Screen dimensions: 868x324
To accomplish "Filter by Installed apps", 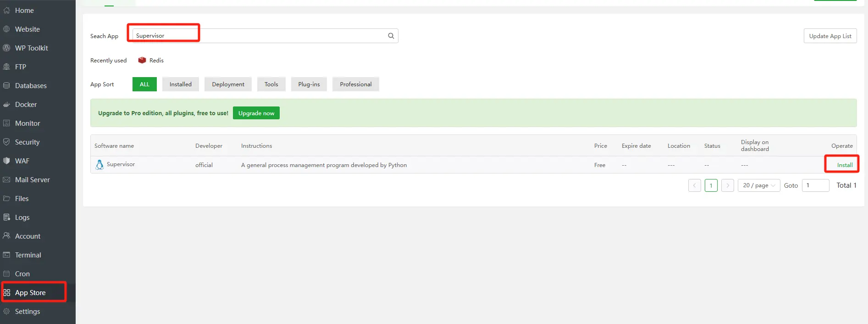I will tap(181, 84).
